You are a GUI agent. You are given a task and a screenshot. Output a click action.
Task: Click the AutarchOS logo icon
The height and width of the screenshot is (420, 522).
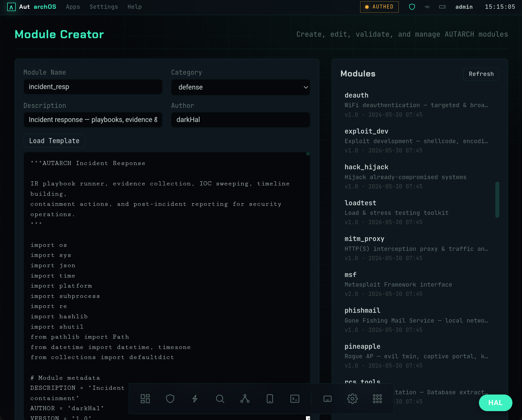(11, 7)
